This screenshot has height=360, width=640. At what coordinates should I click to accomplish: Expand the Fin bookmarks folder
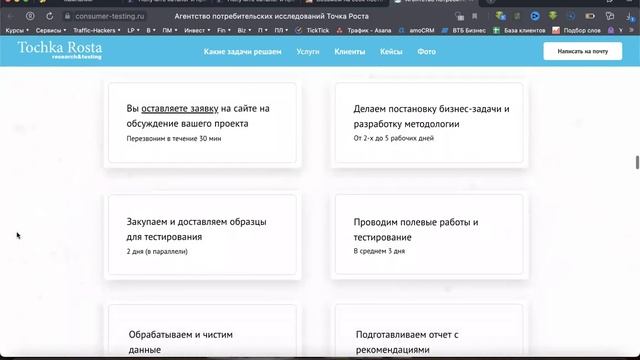[x=224, y=30]
